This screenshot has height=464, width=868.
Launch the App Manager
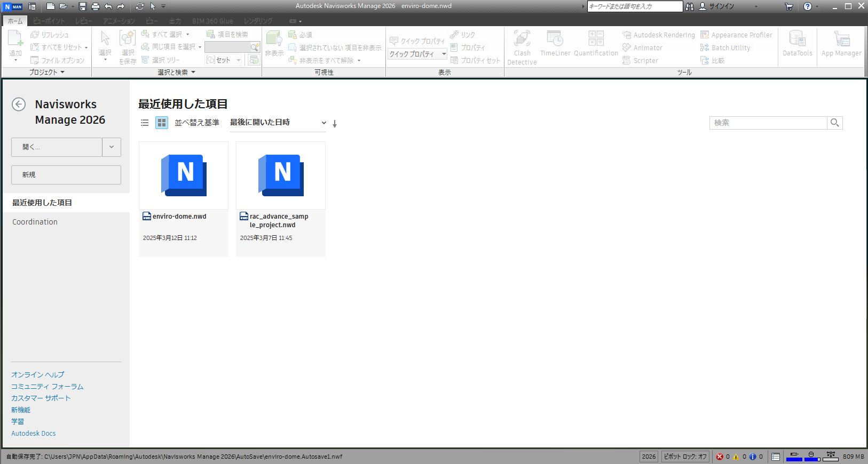point(841,43)
